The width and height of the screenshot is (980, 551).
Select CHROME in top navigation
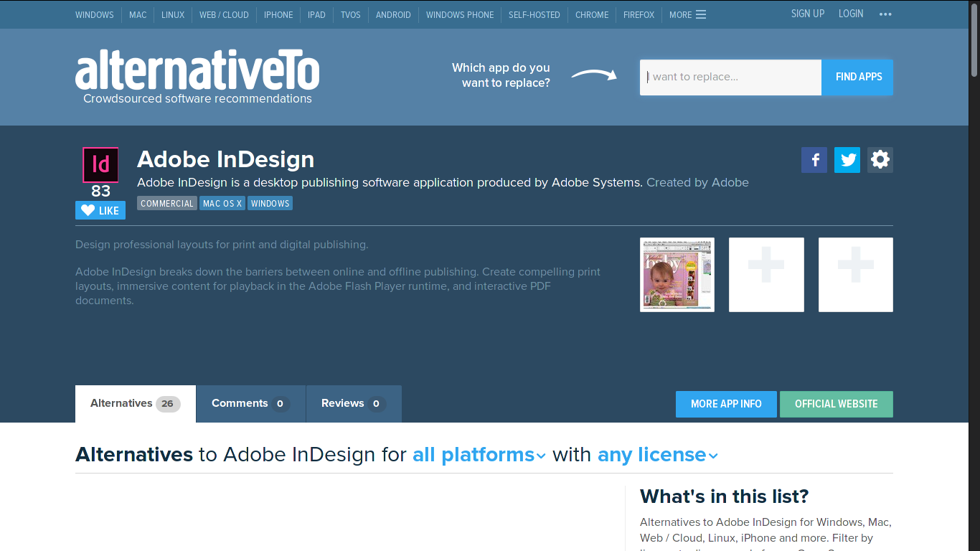tap(592, 14)
